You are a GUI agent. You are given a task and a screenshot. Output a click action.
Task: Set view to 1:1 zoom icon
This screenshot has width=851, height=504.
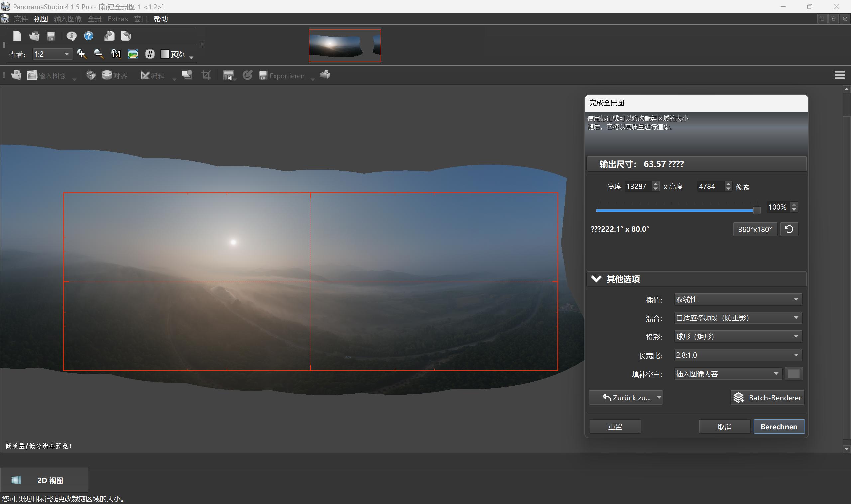pyautogui.click(x=116, y=54)
